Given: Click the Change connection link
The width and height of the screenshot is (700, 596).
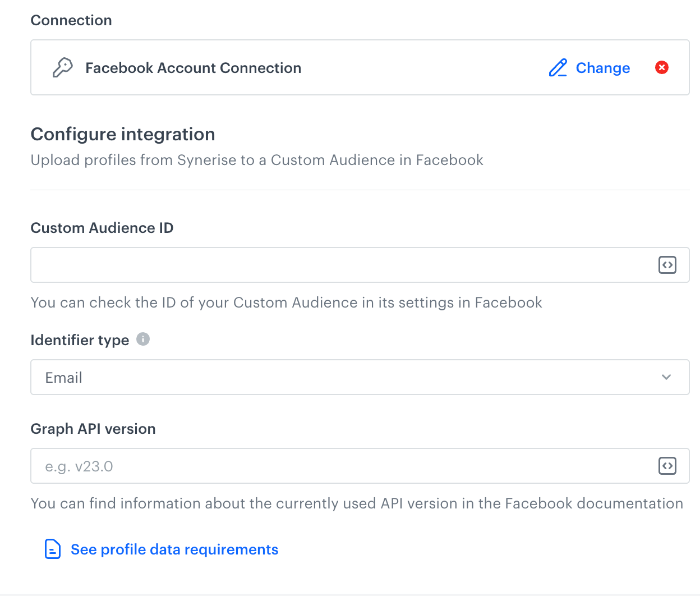Looking at the screenshot, I should (x=603, y=68).
